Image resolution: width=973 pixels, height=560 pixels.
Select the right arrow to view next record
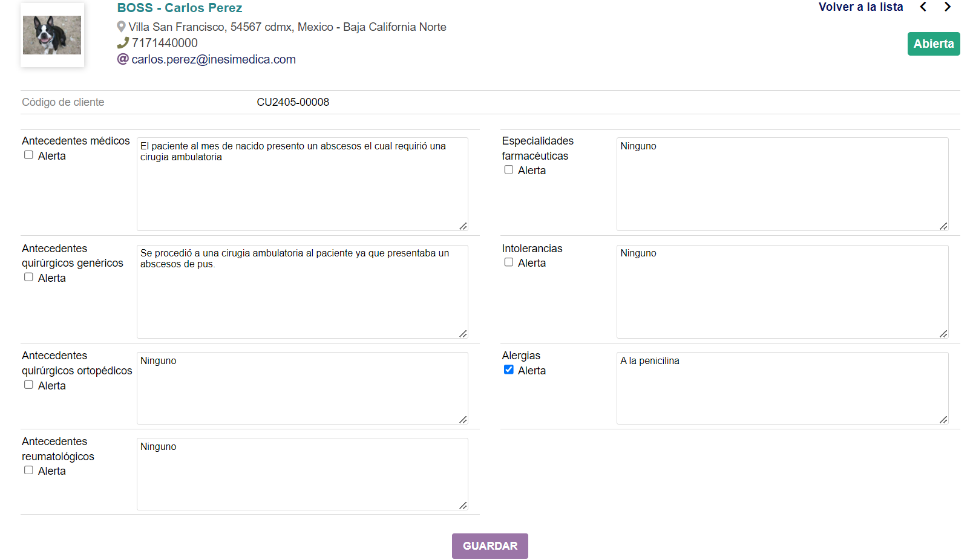[x=948, y=7]
